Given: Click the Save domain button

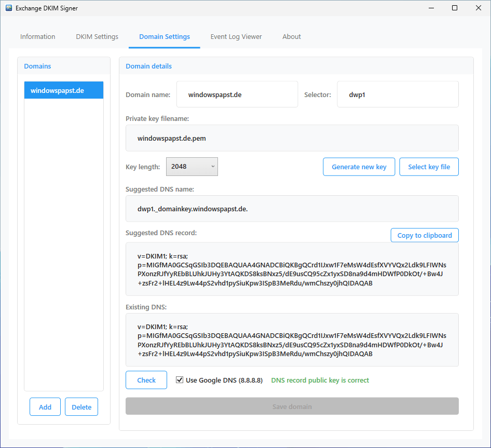Looking at the screenshot, I should click(x=292, y=406).
